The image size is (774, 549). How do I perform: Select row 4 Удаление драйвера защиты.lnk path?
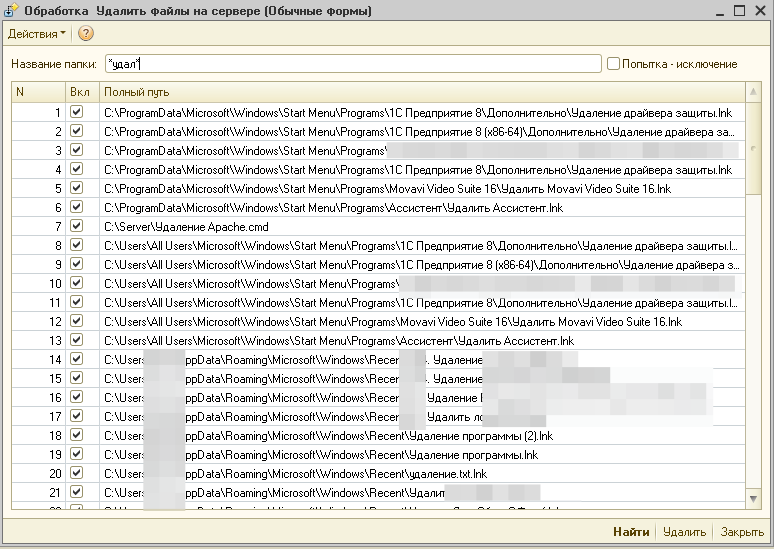tap(418, 170)
